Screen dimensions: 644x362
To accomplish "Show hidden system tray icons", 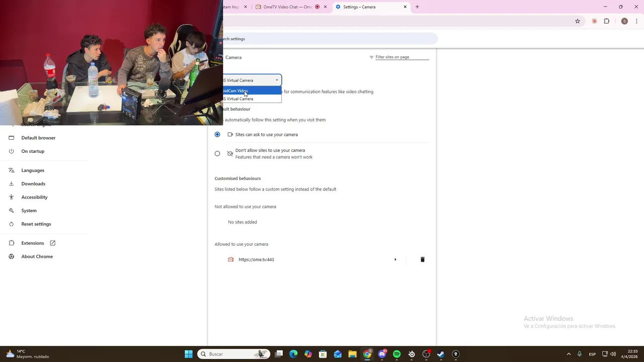I will 569,354.
